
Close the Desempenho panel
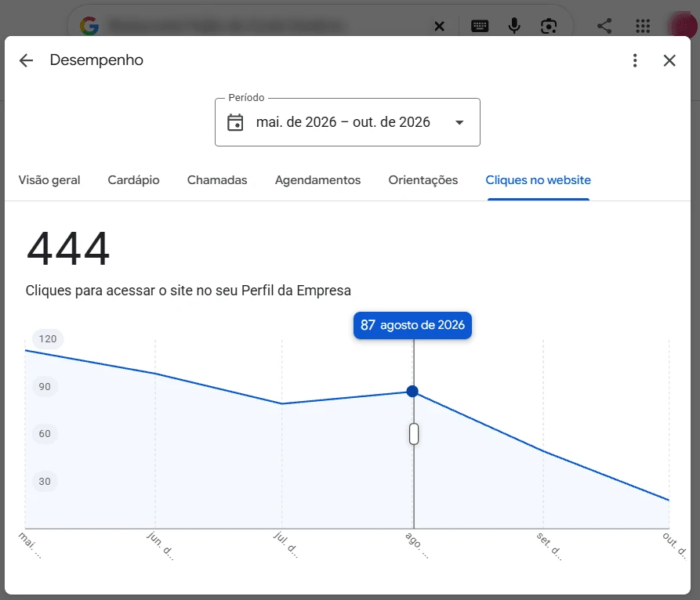[x=669, y=60]
